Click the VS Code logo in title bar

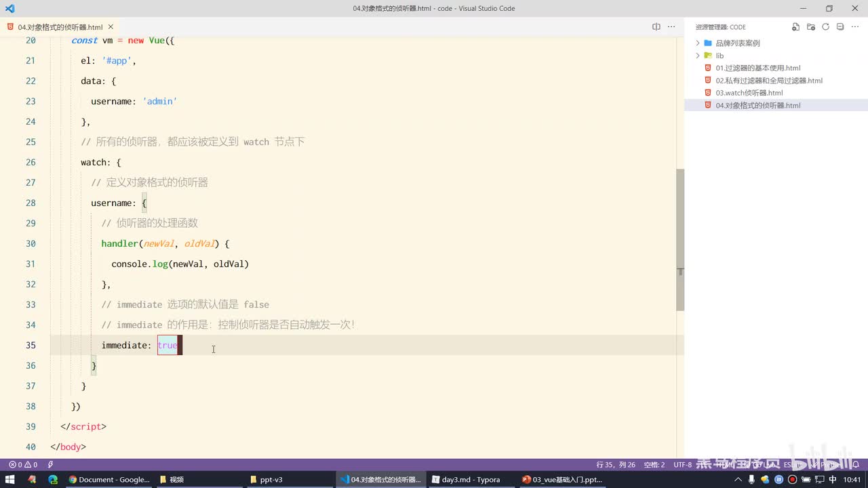click(9, 8)
